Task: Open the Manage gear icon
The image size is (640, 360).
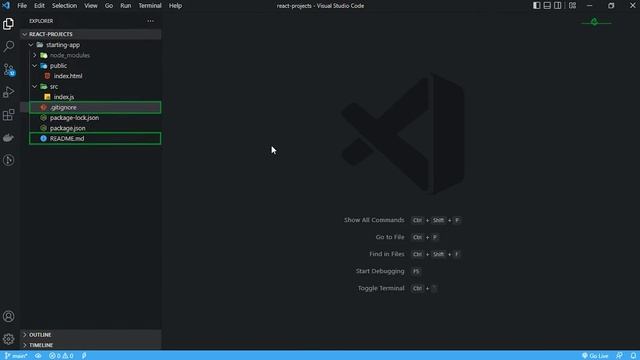Action: tap(9, 339)
